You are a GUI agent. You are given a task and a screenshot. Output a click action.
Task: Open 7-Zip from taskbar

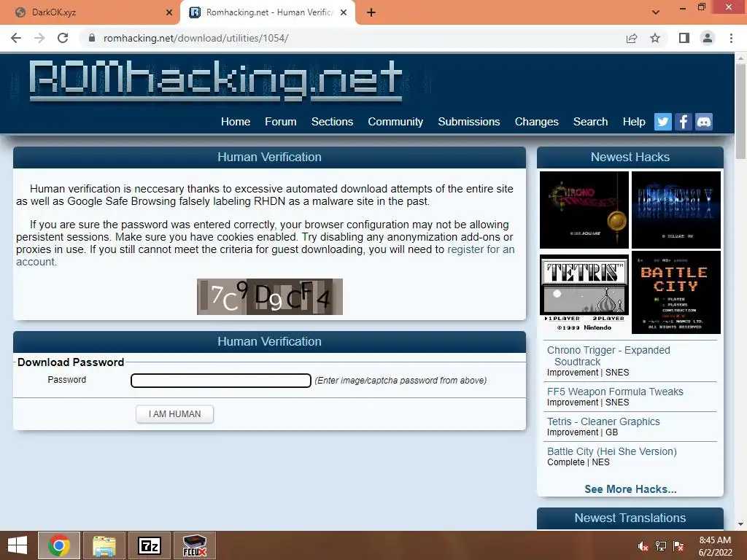click(x=150, y=545)
